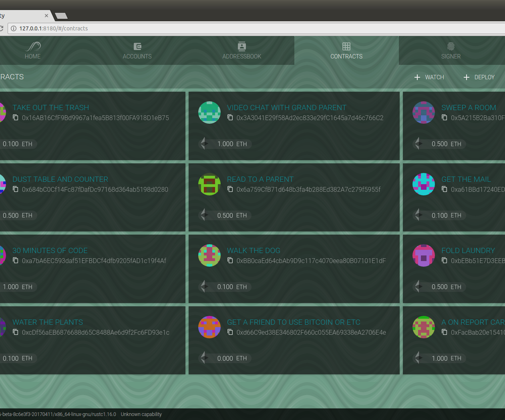This screenshot has height=420, width=505.
Task: Open the Dust Table And Counter contract
Action: [x=60, y=179]
